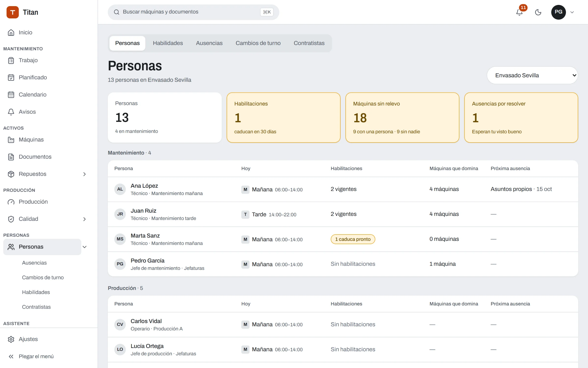
Task: Select Carlos Vidal's name
Action: click(146, 321)
